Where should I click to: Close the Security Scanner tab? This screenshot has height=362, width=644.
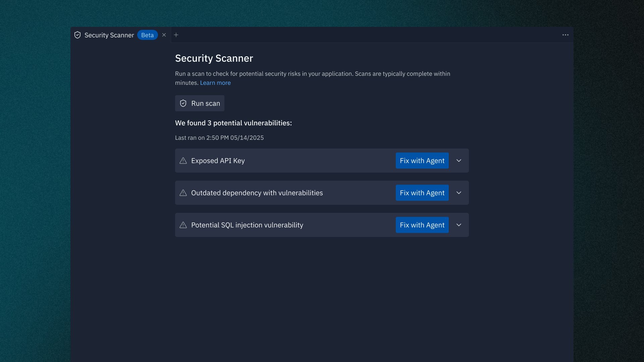tap(164, 35)
